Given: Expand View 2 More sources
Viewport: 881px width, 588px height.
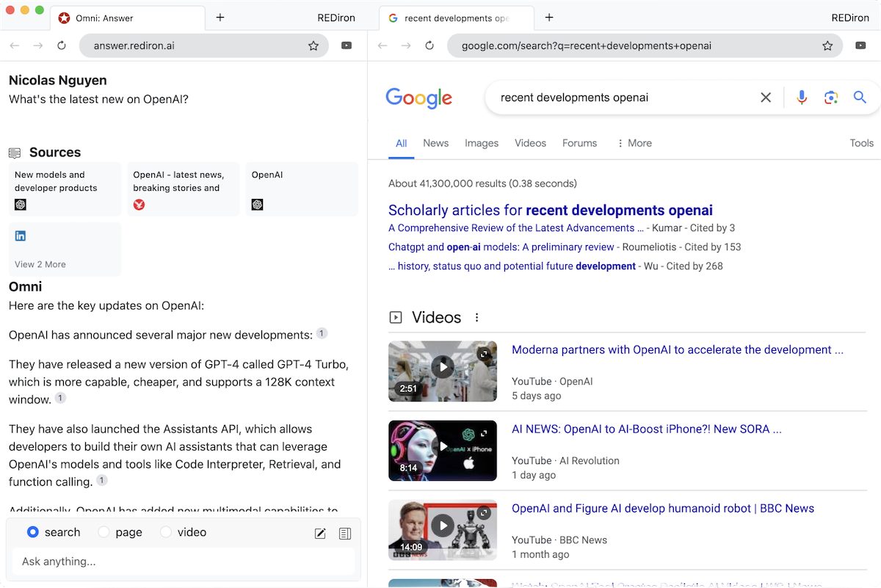Looking at the screenshot, I should point(40,264).
